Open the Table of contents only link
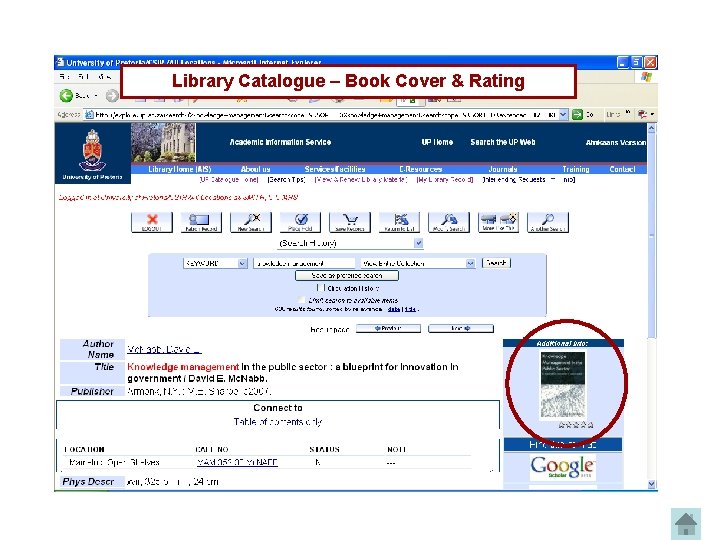Image resolution: width=720 pixels, height=540 pixels. [x=278, y=422]
